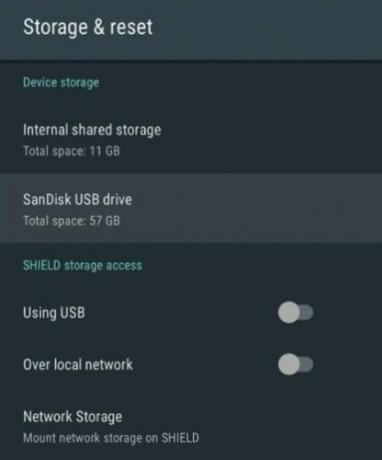Enable the Using USB switch
The height and width of the screenshot is (460, 382).
pos(295,313)
